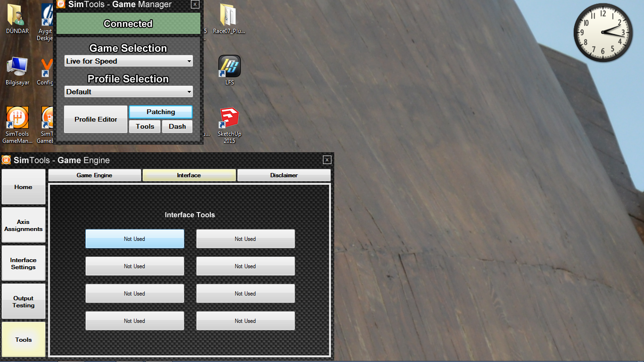Select the Tools sidebar tab in Game Engine
This screenshot has width=644, height=362.
click(24, 339)
